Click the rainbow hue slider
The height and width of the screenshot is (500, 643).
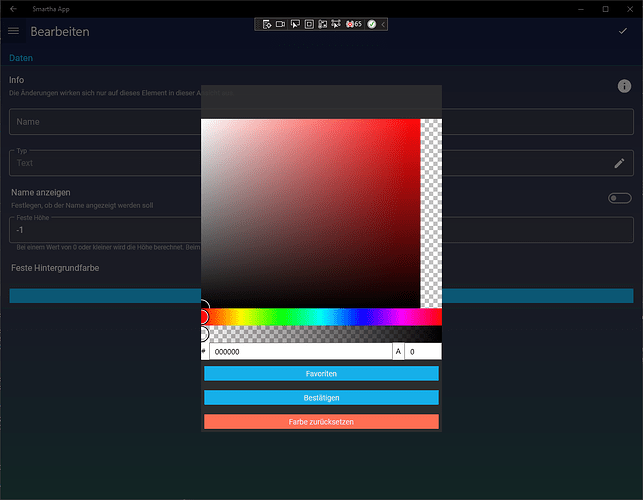(x=321, y=316)
